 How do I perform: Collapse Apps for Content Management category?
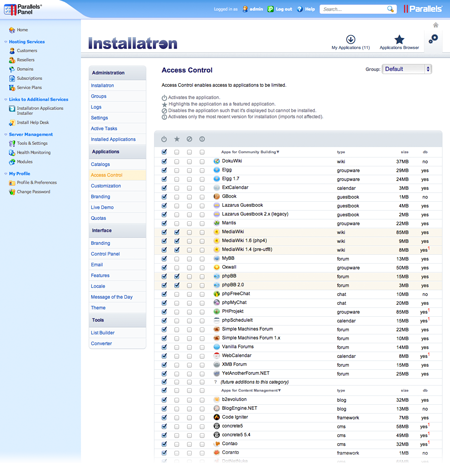pos(251,390)
